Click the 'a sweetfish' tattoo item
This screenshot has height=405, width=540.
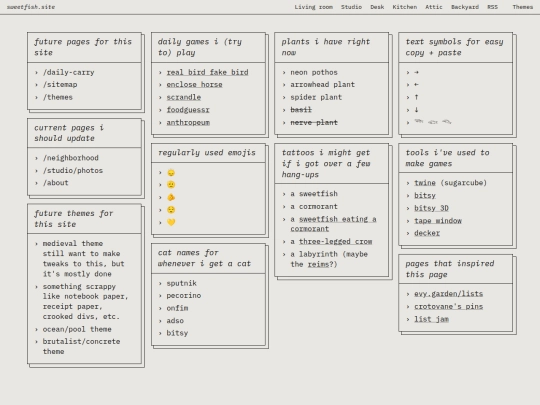[314, 194]
